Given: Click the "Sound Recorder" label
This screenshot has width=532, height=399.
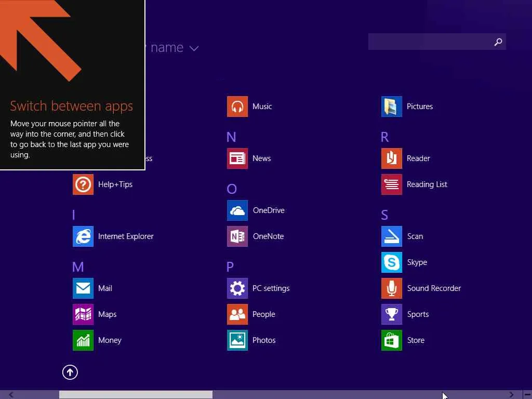Looking at the screenshot, I should 434,288.
